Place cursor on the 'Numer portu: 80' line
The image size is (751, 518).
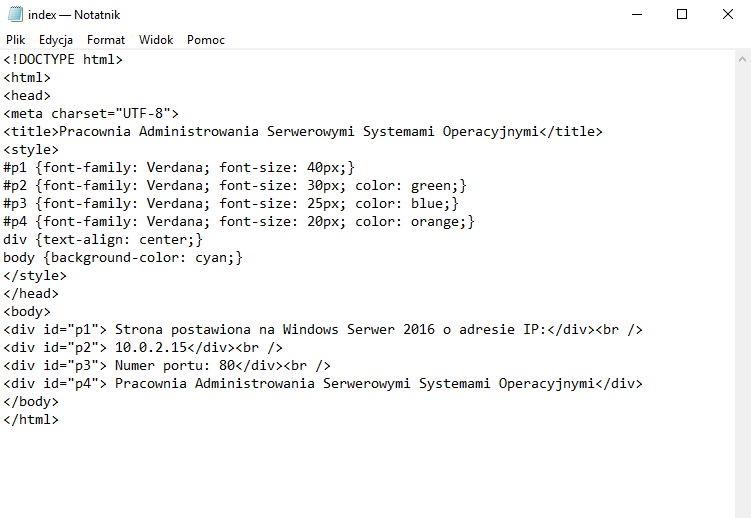167,366
